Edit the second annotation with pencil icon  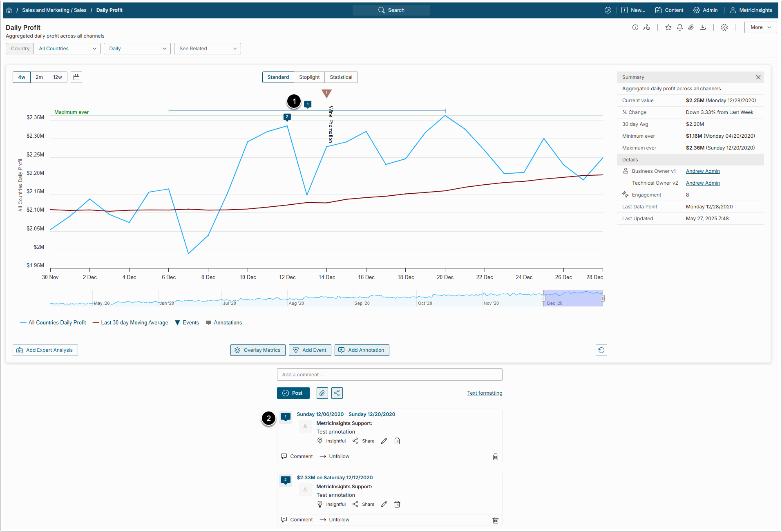(384, 504)
